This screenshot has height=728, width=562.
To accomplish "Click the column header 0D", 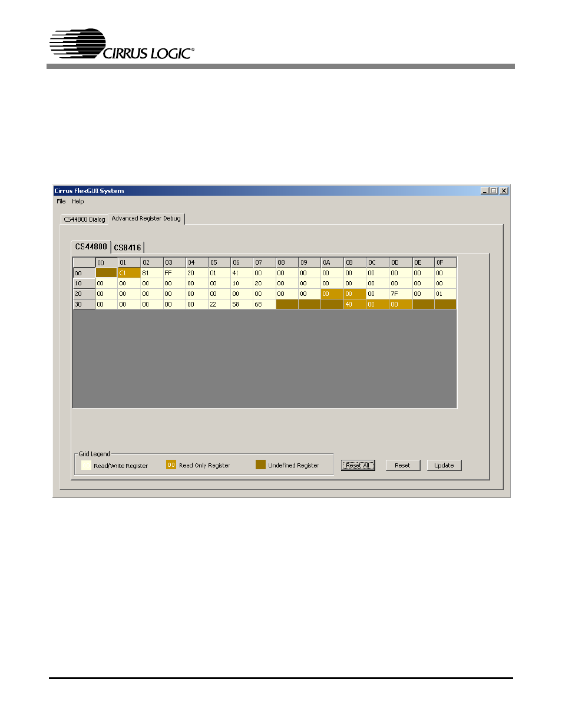I will coord(401,262).
